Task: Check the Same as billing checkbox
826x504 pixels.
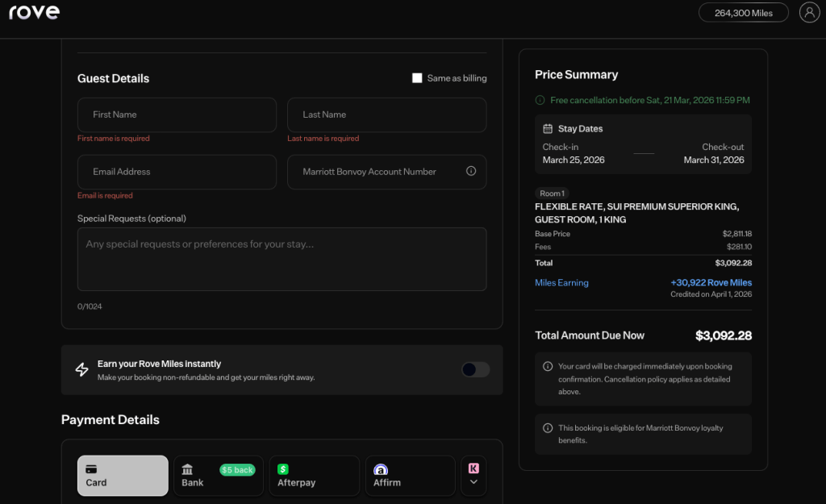Action: [417, 78]
